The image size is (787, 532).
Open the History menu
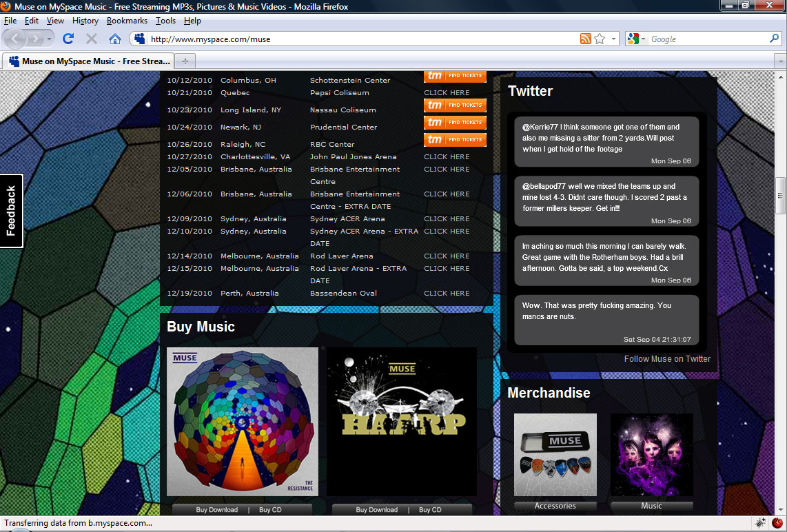(85, 21)
